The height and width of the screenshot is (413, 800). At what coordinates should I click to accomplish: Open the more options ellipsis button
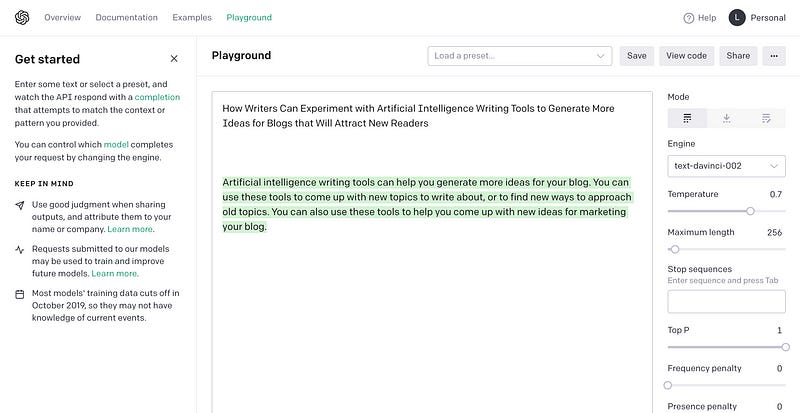774,56
